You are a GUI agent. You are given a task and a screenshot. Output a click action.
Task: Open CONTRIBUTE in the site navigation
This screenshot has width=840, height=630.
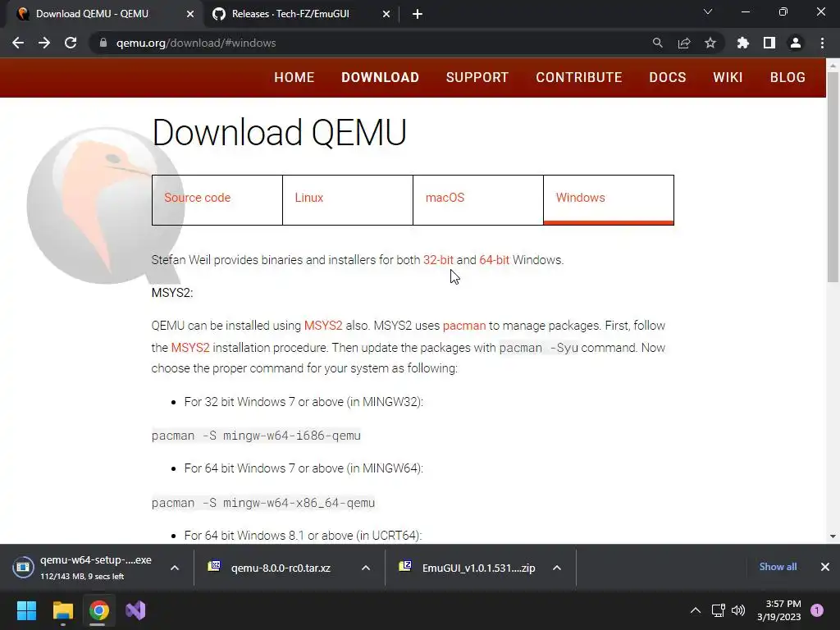point(578,77)
